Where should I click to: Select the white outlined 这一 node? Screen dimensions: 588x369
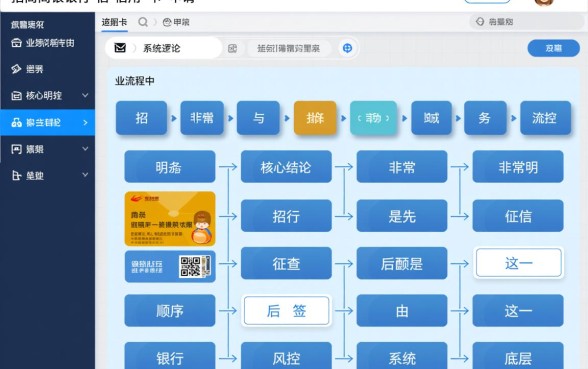tap(519, 263)
